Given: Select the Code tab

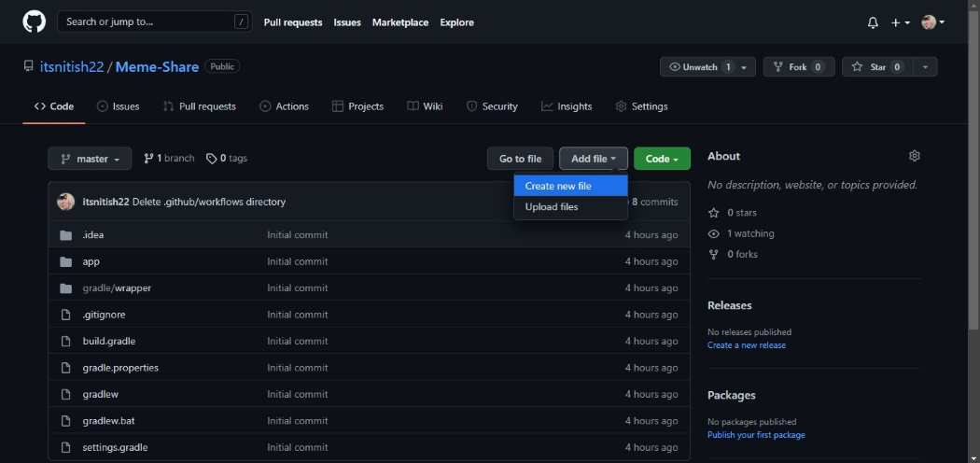Looking at the screenshot, I should pyautogui.click(x=54, y=106).
